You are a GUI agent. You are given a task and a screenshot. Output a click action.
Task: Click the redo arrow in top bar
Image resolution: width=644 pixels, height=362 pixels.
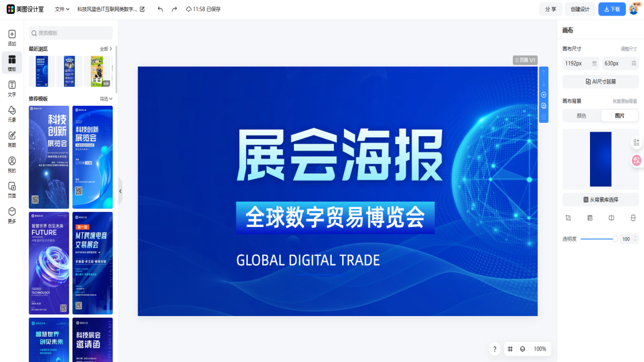click(x=174, y=9)
